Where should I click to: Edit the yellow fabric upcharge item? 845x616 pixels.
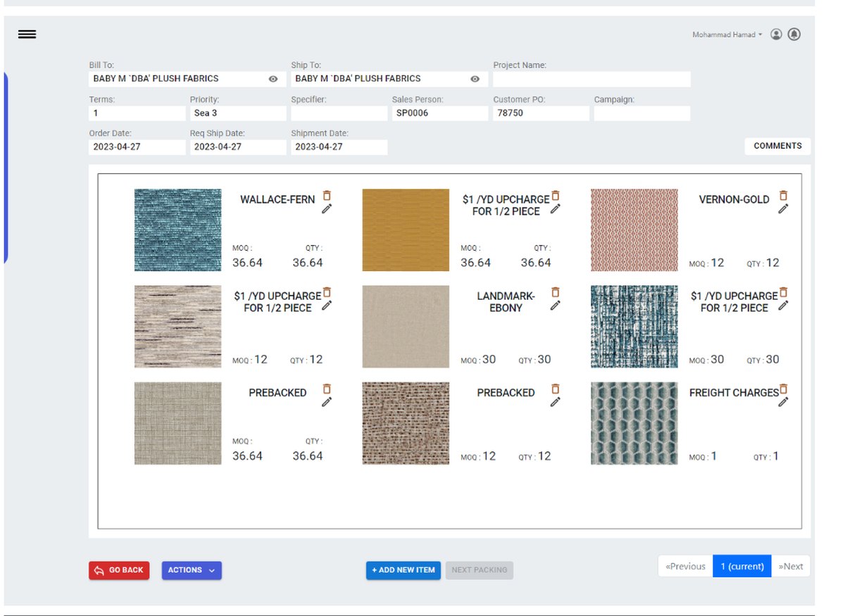coord(555,208)
